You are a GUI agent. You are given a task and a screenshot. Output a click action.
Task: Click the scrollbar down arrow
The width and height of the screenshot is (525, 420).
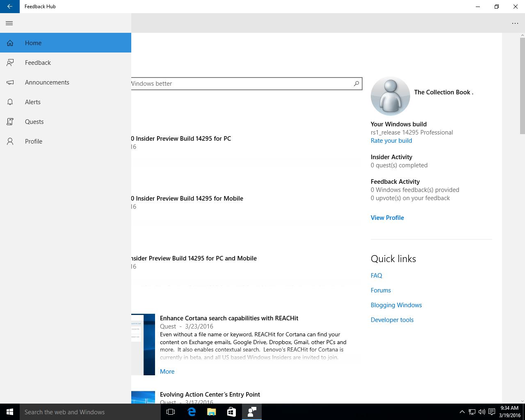pos(522,401)
